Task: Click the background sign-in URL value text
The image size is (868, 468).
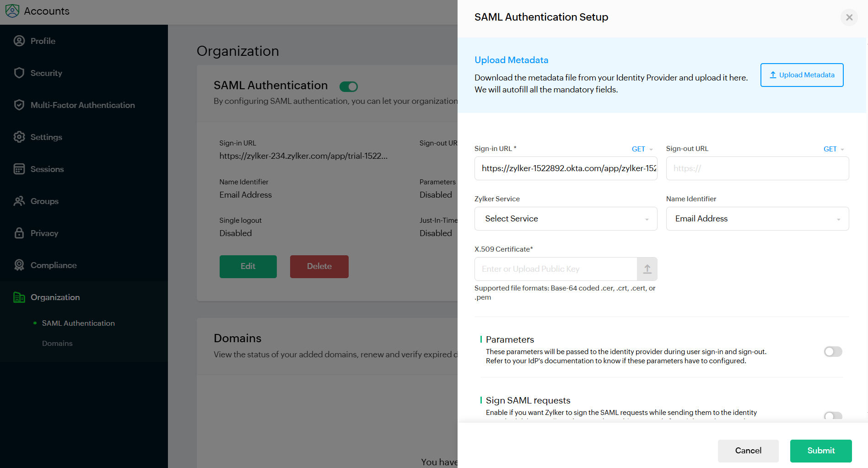Action: (303, 156)
